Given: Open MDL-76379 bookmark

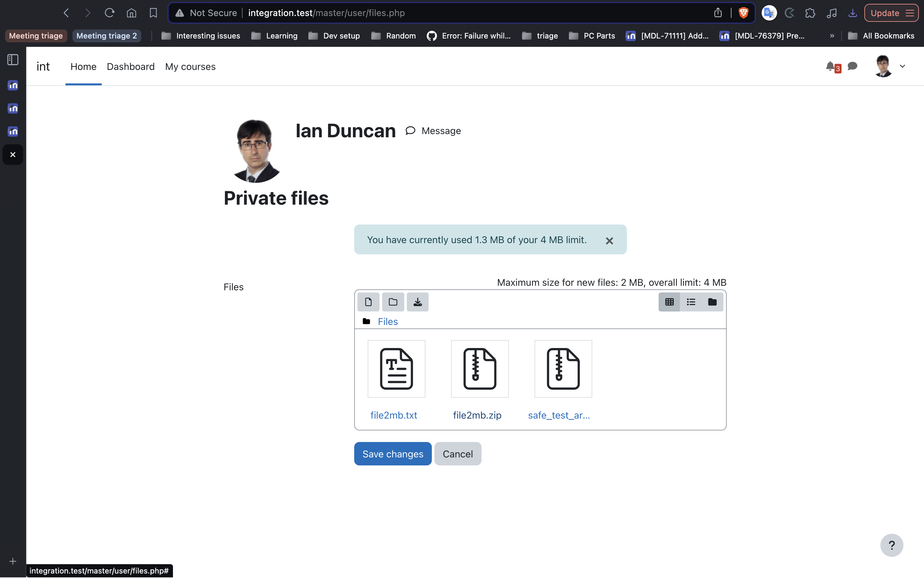Looking at the screenshot, I should tap(762, 36).
